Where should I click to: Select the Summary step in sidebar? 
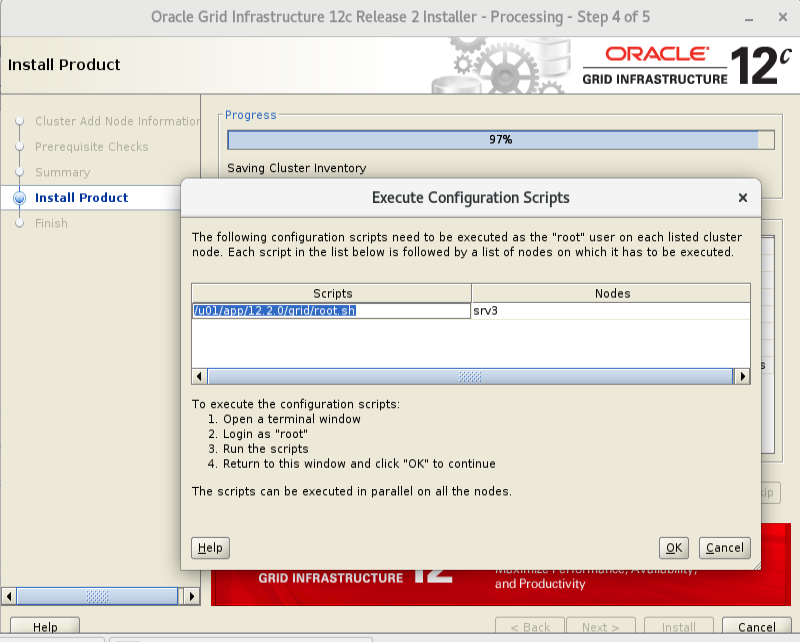[x=62, y=172]
